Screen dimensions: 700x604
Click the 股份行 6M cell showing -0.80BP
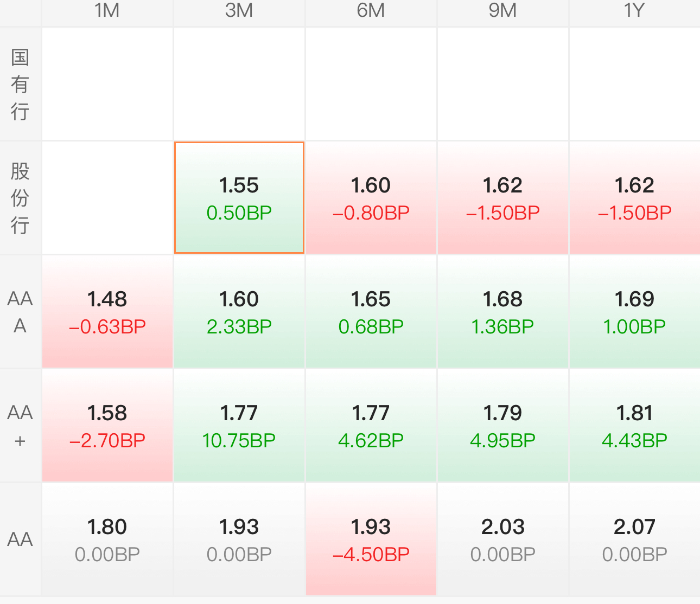[x=371, y=198]
